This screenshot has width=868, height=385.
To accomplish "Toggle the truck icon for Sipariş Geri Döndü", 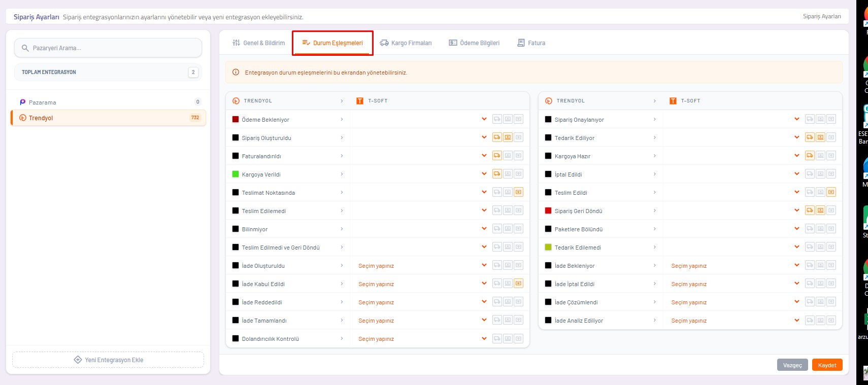I will coord(810,211).
